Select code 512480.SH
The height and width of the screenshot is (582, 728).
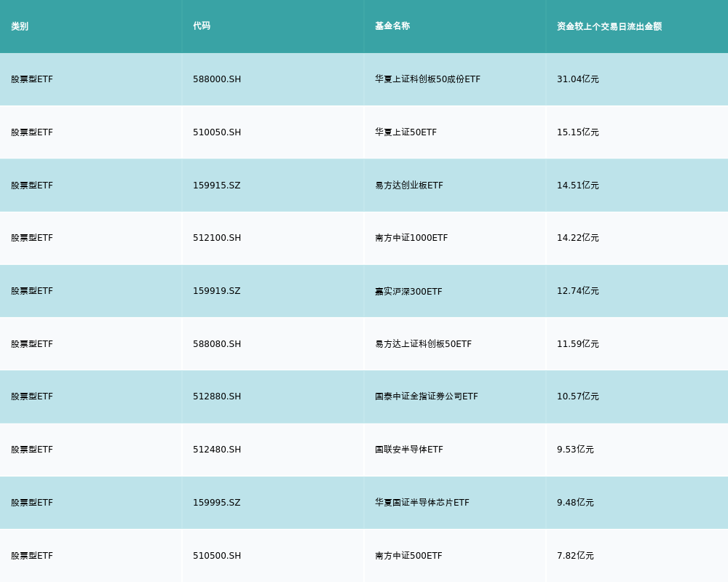217,450
